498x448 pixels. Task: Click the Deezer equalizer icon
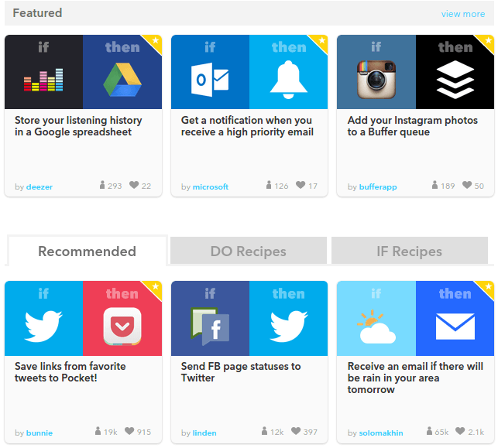43,80
